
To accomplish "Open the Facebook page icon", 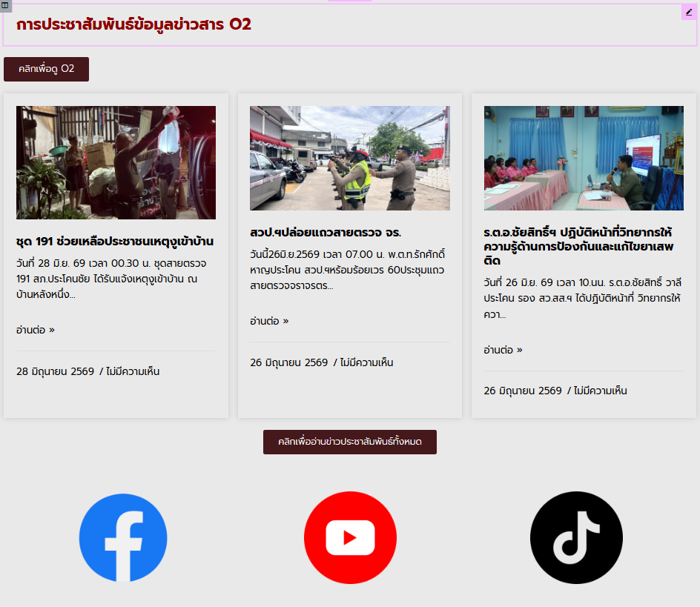I will coord(123,538).
